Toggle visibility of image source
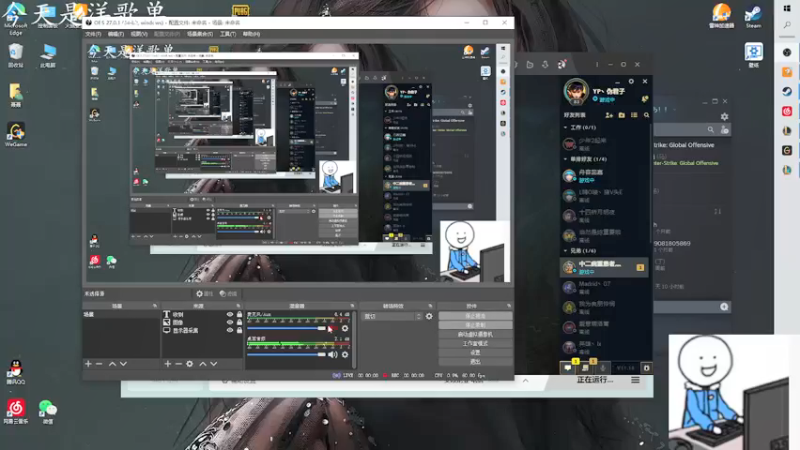 230,322
